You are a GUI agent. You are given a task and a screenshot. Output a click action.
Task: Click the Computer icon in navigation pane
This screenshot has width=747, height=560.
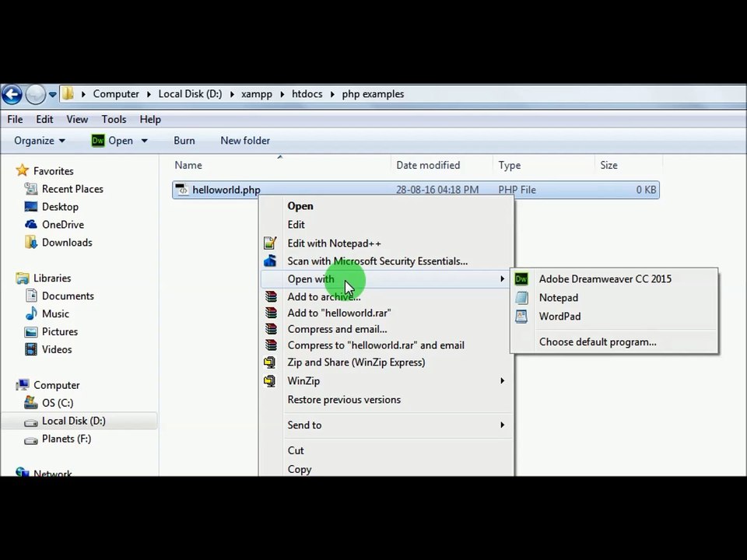[22, 385]
